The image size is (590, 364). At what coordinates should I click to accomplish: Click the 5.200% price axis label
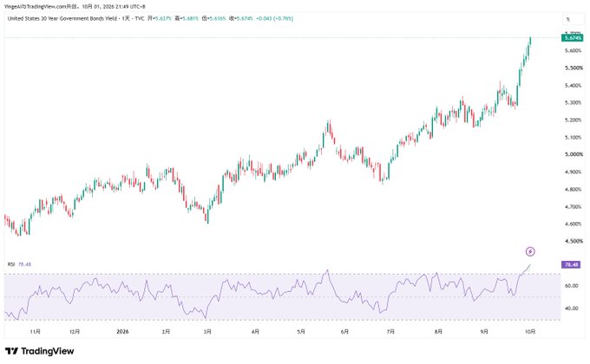point(574,120)
